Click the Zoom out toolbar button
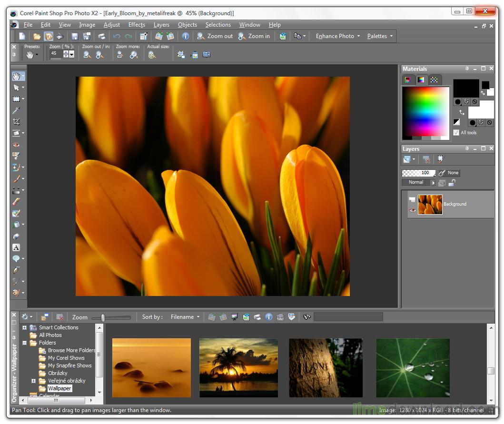This screenshot has height=424, width=504. point(215,36)
